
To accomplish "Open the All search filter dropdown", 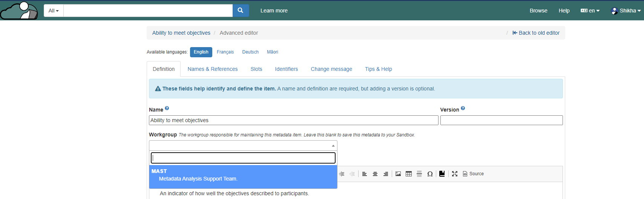I will (54, 11).
